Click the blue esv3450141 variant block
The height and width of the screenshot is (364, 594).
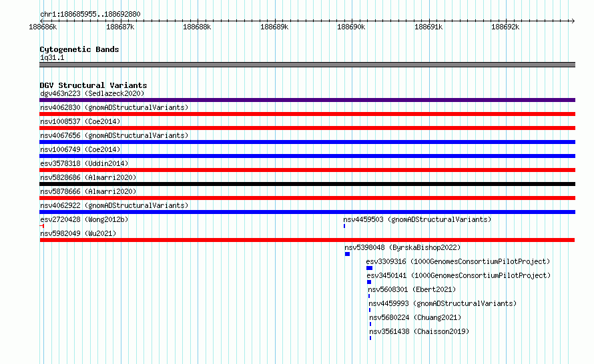tap(369, 282)
